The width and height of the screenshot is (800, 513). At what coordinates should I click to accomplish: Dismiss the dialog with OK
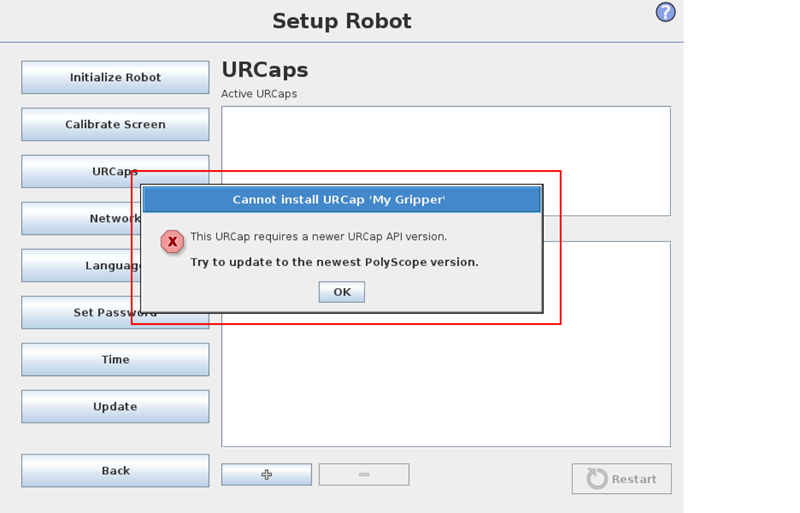(x=342, y=292)
